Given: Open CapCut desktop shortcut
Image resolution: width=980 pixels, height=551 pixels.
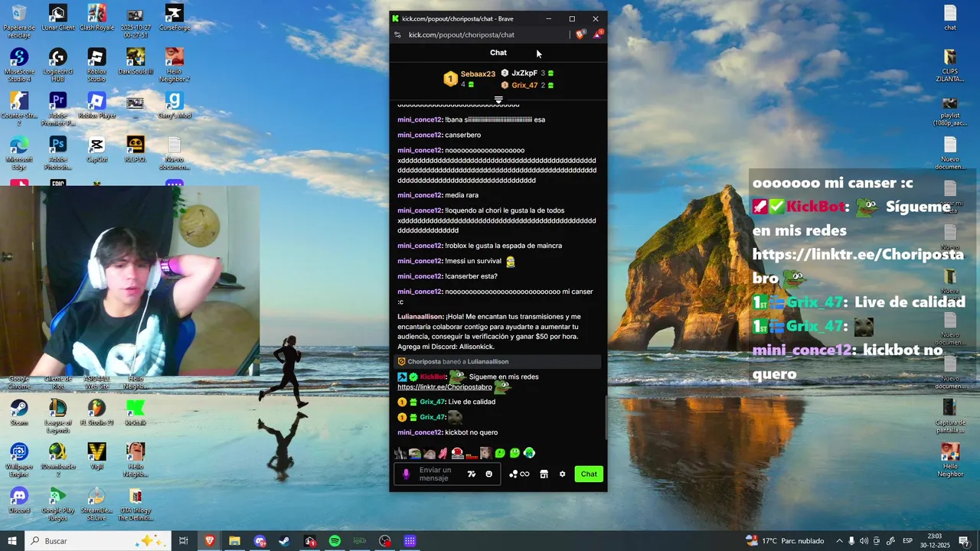Looking at the screenshot, I should (x=96, y=150).
